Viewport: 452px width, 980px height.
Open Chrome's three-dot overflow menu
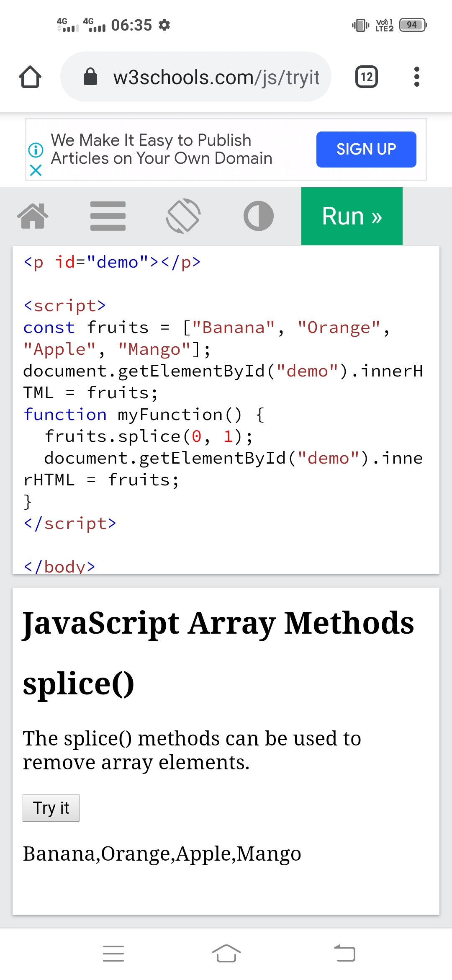point(416,77)
